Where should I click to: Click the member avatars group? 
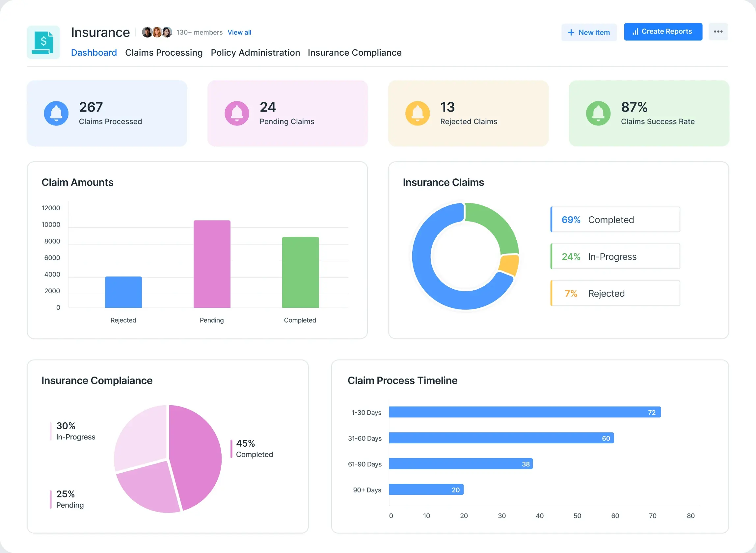(157, 32)
